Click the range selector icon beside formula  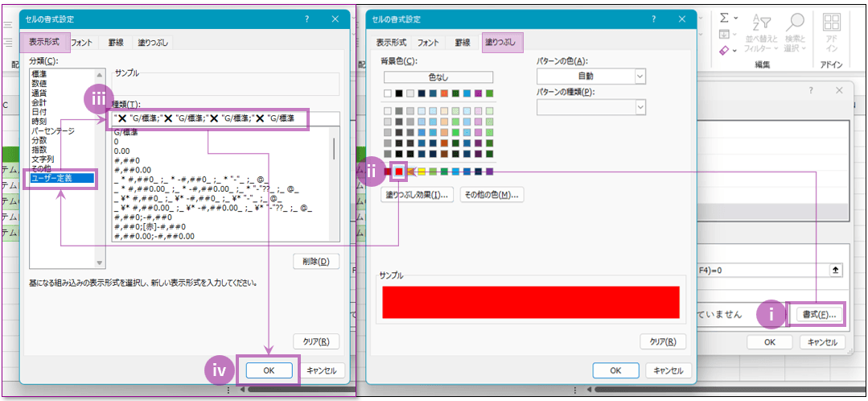[x=836, y=271]
